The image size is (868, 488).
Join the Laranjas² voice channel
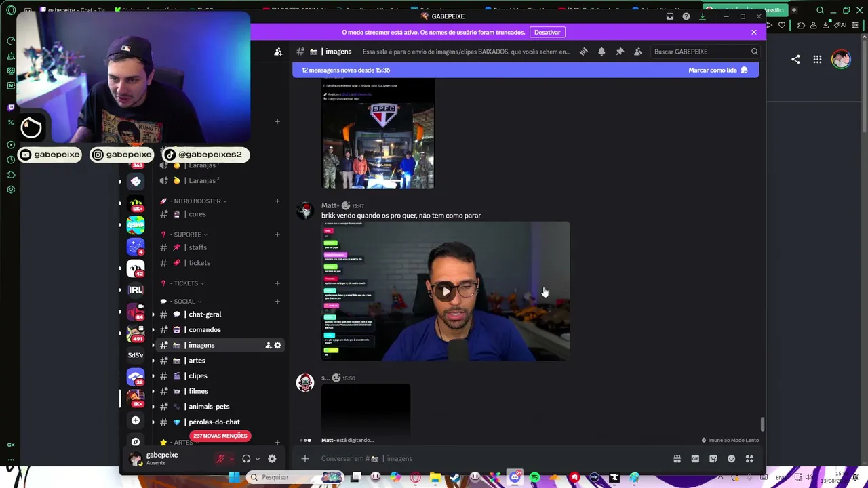coord(220,181)
